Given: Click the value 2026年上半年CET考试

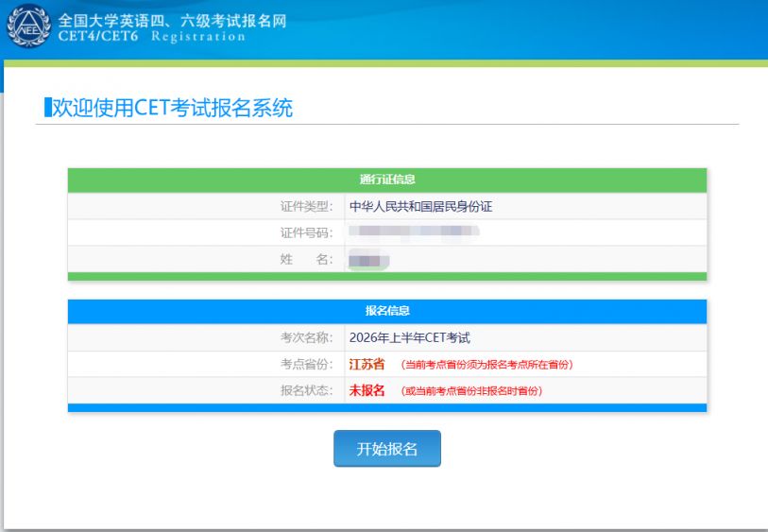Looking at the screenshot, I should click(409, 337).
